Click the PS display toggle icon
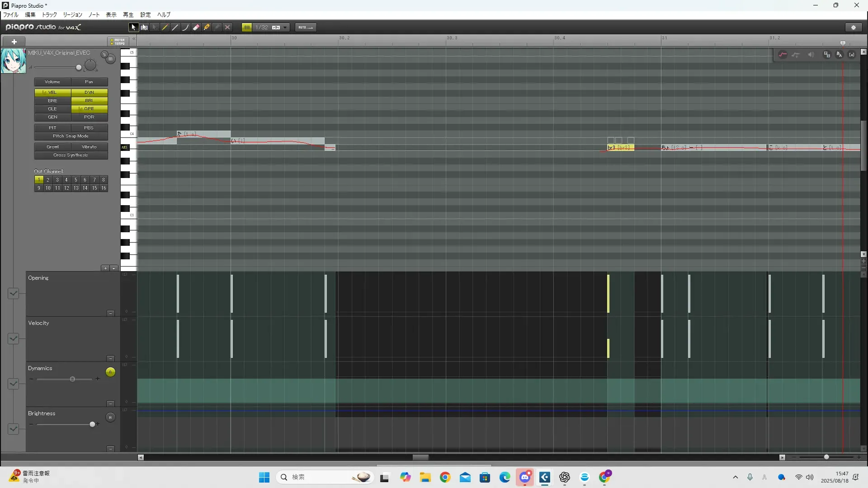 pos(827,55)
